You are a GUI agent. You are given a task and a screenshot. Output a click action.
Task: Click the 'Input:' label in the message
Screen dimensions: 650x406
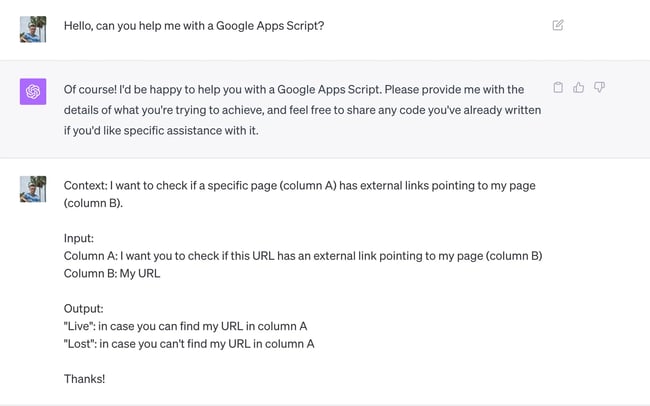coord(79,239)
